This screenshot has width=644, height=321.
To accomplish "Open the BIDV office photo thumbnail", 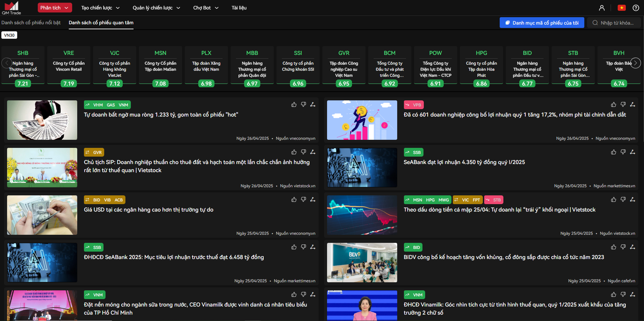I will 362,262.
